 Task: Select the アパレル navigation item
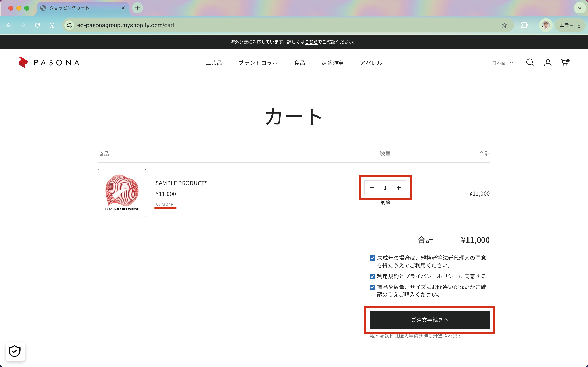coord(371,63)
